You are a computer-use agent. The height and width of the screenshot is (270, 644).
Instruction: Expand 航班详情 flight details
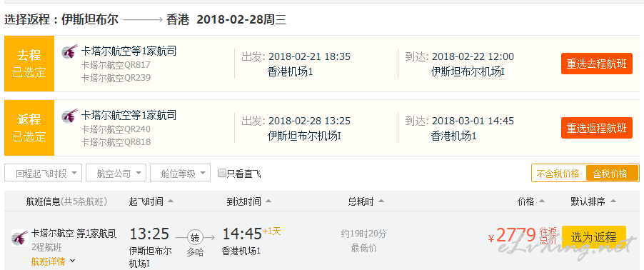pyautogui.click(x=54, y=261)
